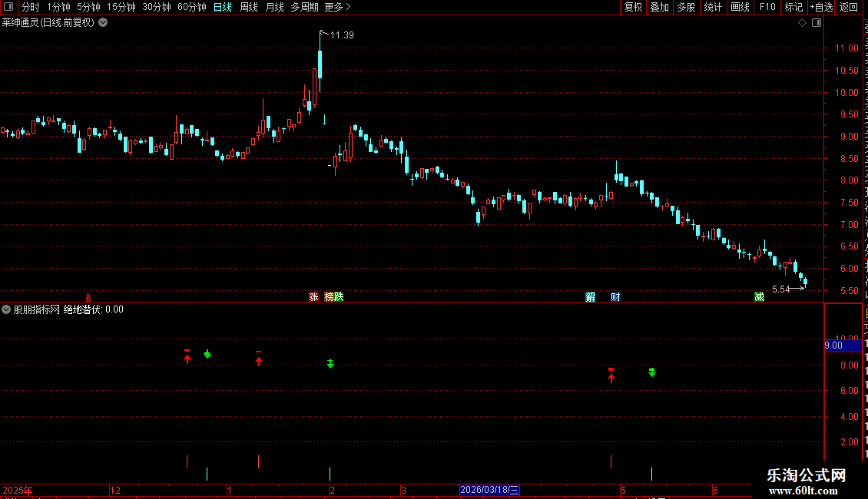The width and height of the screenshot is (868, 499).
Task: Click the 返回 back button
Action: (x=848, y=7)
